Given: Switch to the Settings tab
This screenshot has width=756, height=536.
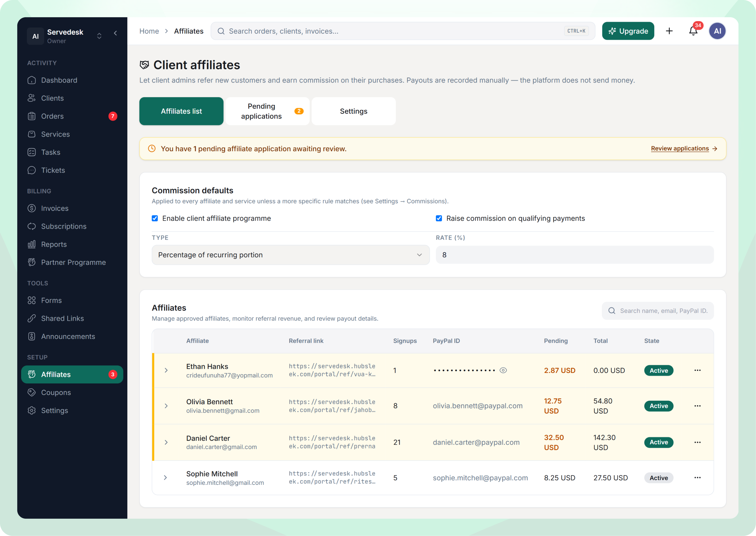Looking at the screenshot, I should click(354, 111).
